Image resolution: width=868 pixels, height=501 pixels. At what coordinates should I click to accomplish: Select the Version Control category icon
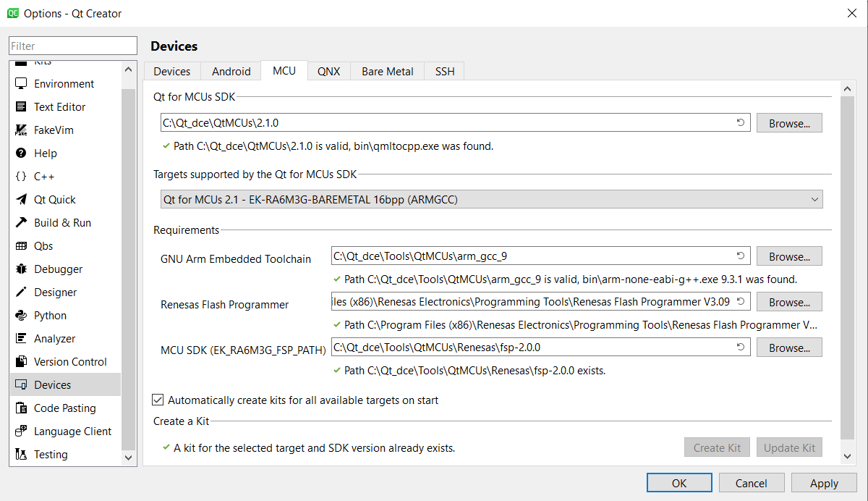pyautogui.click(x=21, y=362)
